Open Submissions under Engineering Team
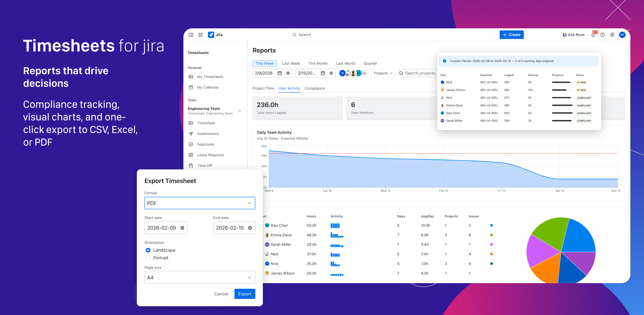 (208, 133)
